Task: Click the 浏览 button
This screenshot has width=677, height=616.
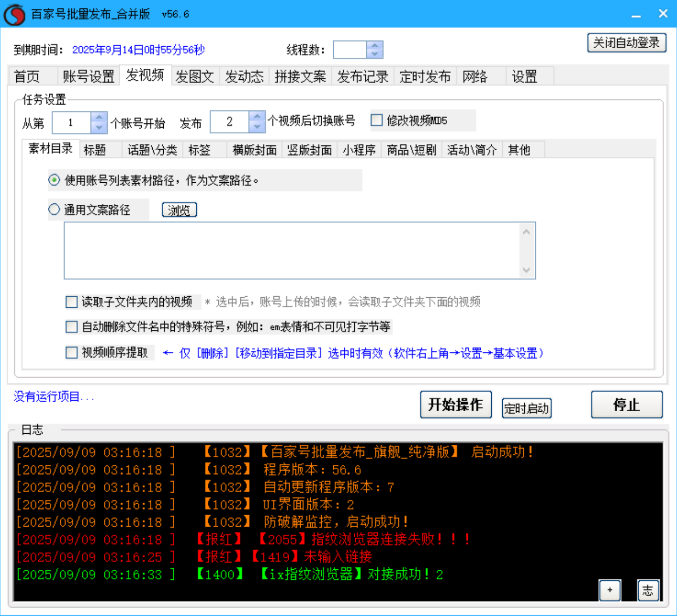Action: coord(179,210)
